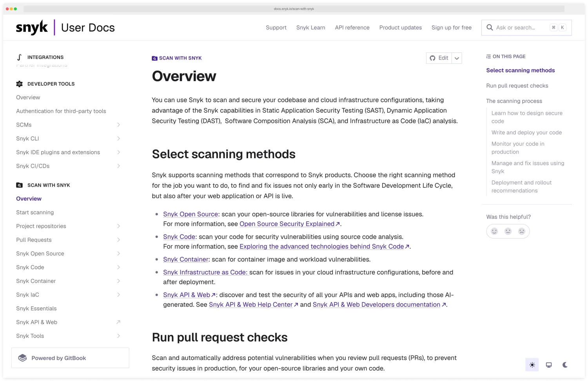Open Snyk API & Web article link
Viewport: 588px width, 381px height.
[x=189, y=295]
